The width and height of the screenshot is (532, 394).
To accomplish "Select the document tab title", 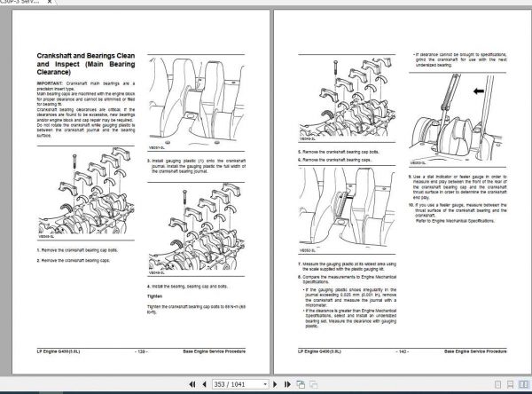I will [20, 2].
